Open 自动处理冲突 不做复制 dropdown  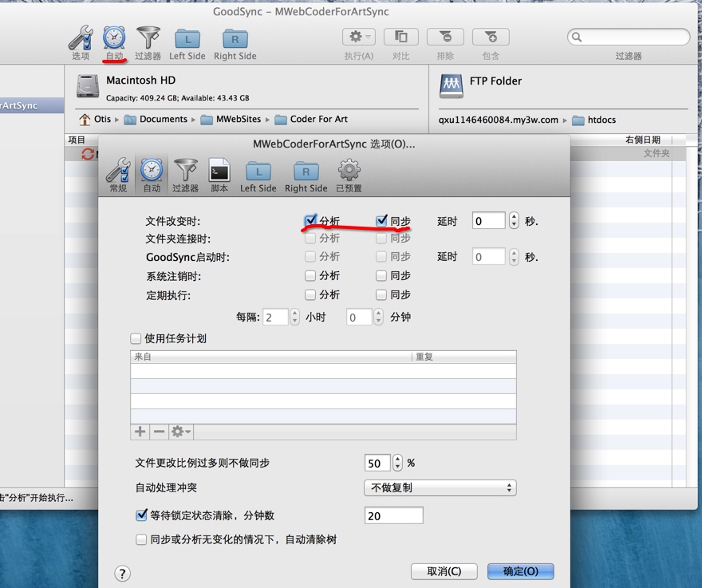440,487
